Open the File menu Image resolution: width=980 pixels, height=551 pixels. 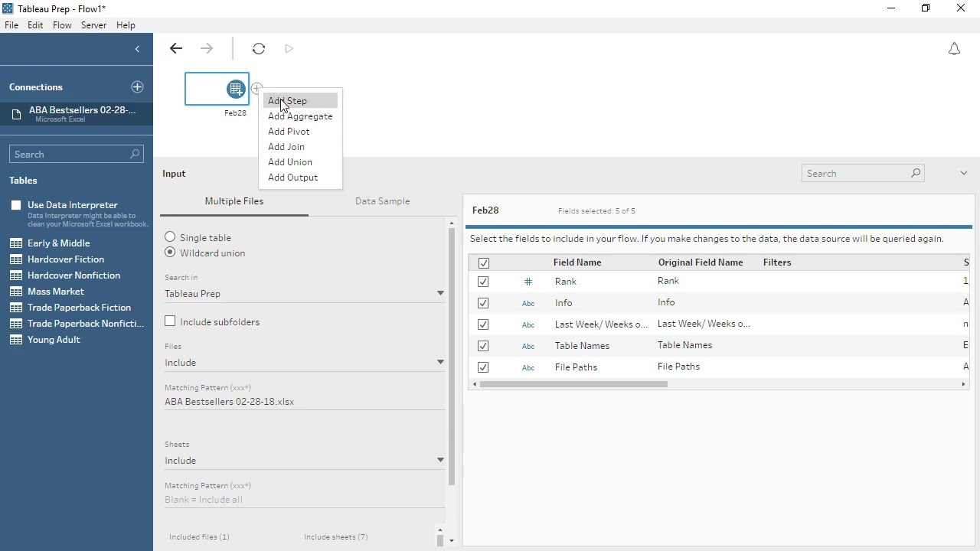click(x=11, y=25)
